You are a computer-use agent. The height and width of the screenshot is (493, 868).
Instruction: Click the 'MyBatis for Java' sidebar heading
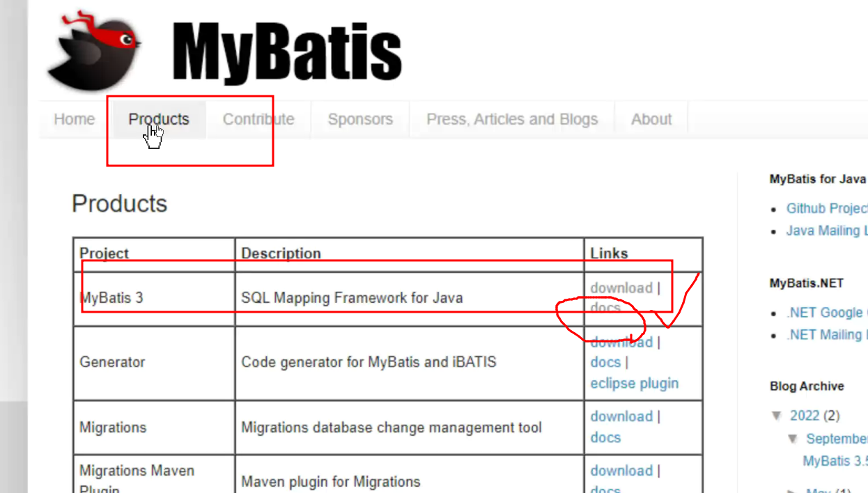pos(818,179)
